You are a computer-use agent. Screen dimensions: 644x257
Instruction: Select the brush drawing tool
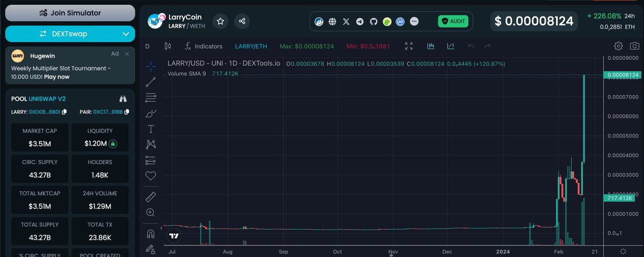151,113
